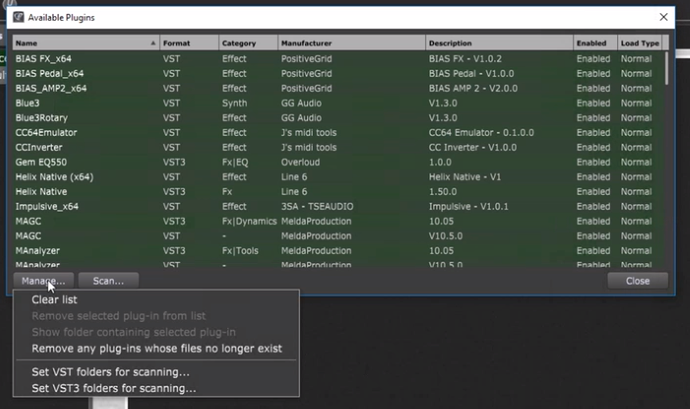This screenshot has width=690, height=409.
Task: Click the Overloud manufacturer cell
Action: click(x=300, y=162)
